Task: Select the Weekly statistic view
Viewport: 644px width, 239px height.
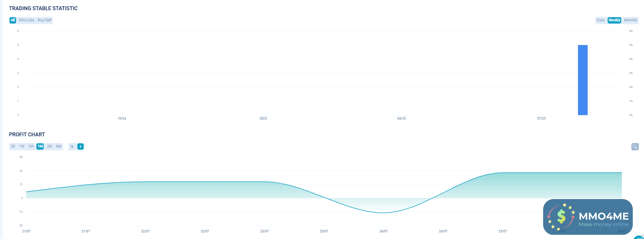Action: [x=614, y=20]
